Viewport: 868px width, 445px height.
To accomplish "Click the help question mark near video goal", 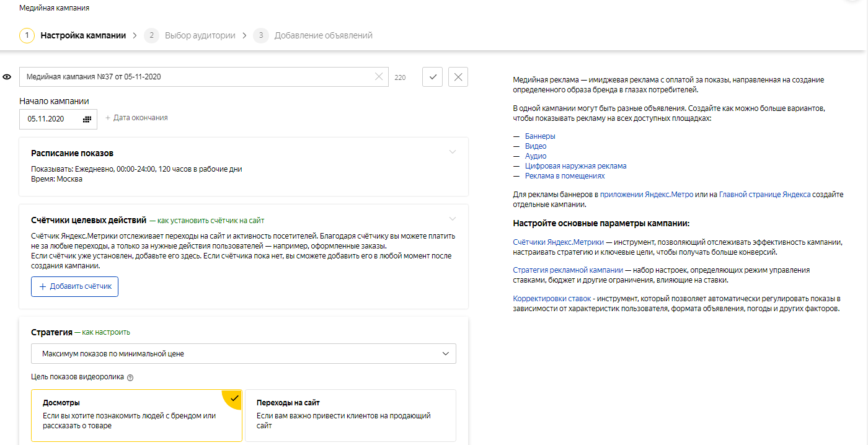I will point(130,377).
